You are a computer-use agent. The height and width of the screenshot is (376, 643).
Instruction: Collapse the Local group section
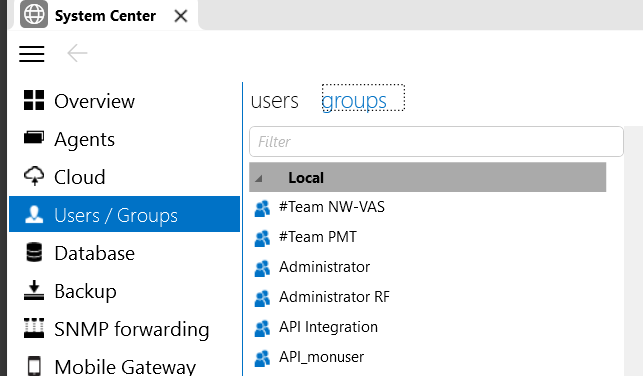pyautogui.click(x=259, y=178)
